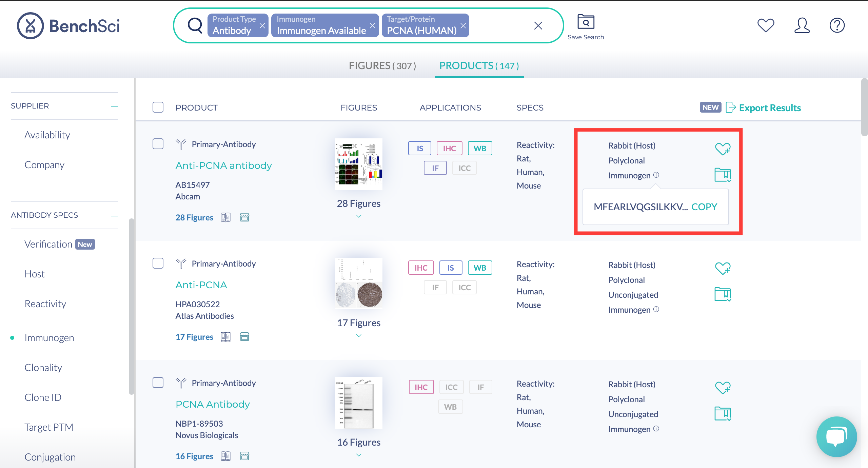Viewport: 868px width, 468px height.
Task: Remove the PCNA (HUMAN) target filter chip
Action: pyautogui.click(x=463, y=25)
